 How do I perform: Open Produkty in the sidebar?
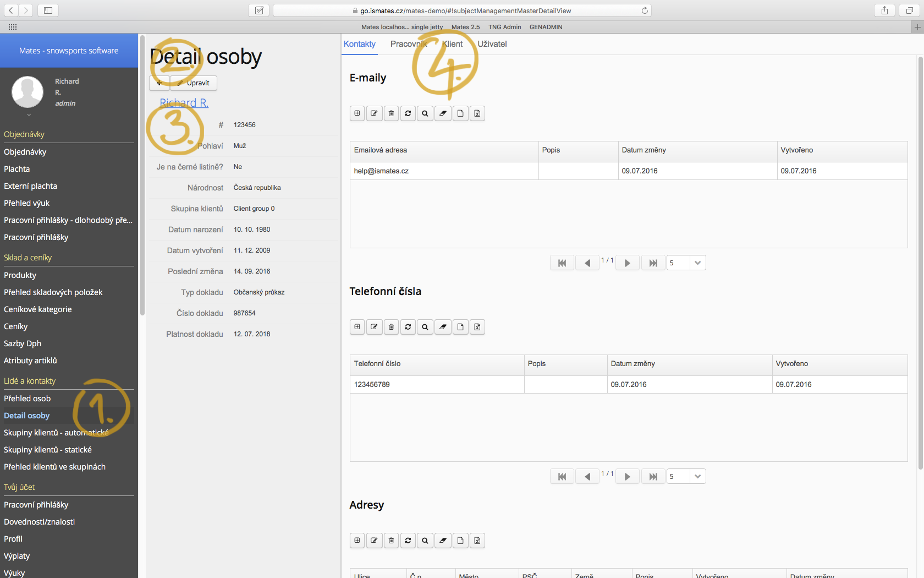(20, 275)
